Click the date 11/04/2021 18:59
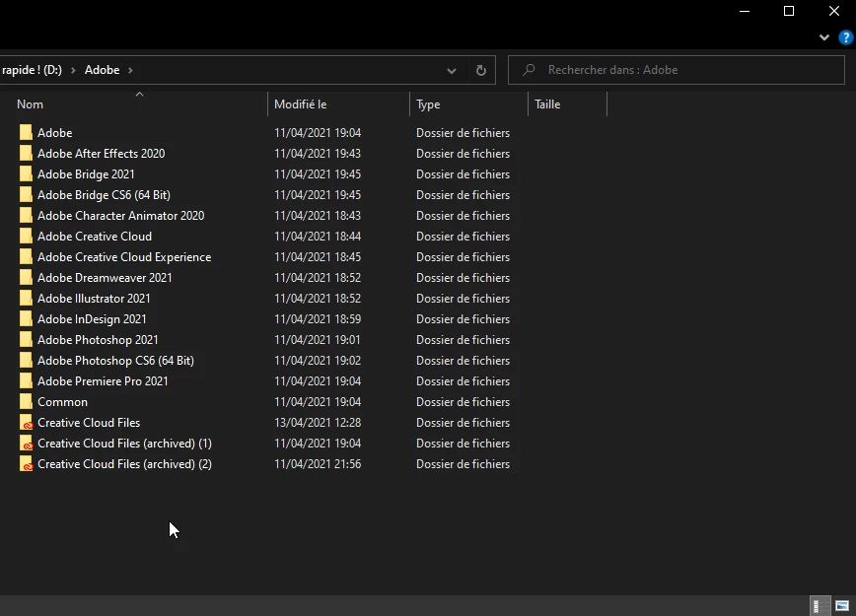The height and width of the screenshot is (616, 856). click(x=318, y=319)
